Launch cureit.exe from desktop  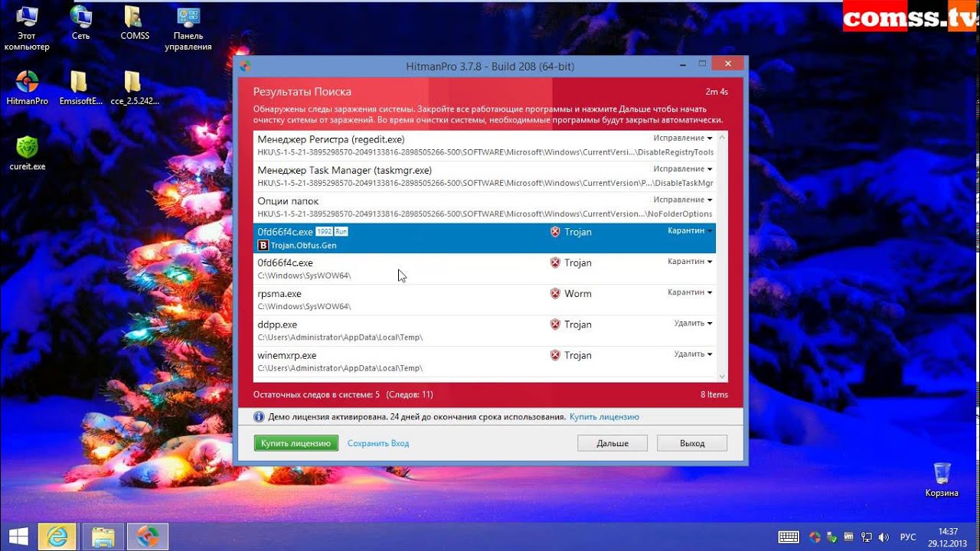tap(27, 152)
